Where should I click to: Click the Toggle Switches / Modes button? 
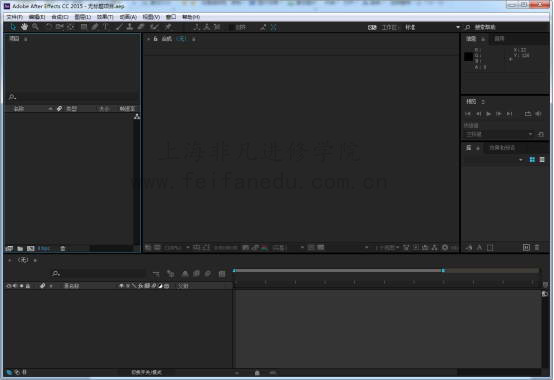pos(147,372)
